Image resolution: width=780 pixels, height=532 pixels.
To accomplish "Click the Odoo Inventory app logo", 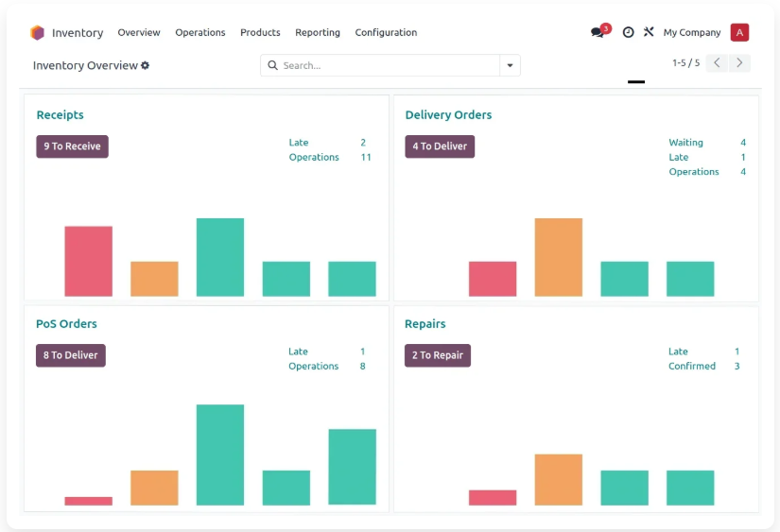I will tap(37, 33).
